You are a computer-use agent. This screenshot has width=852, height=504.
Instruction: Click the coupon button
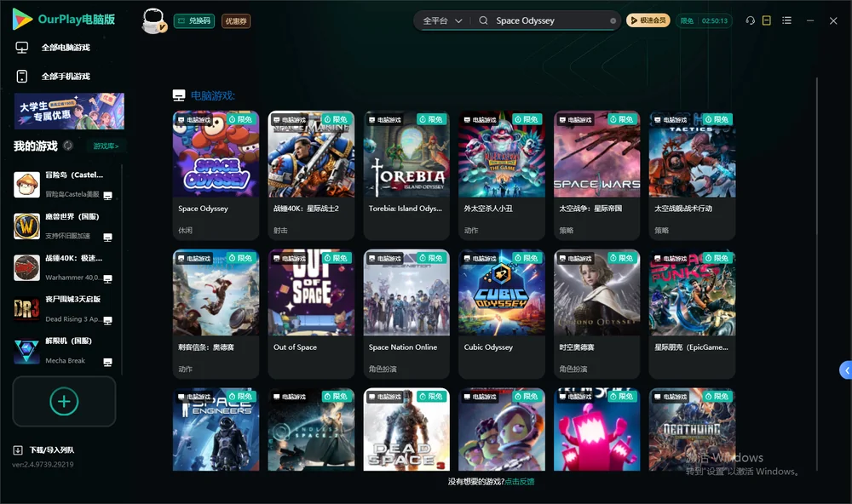tap(236, 21)
